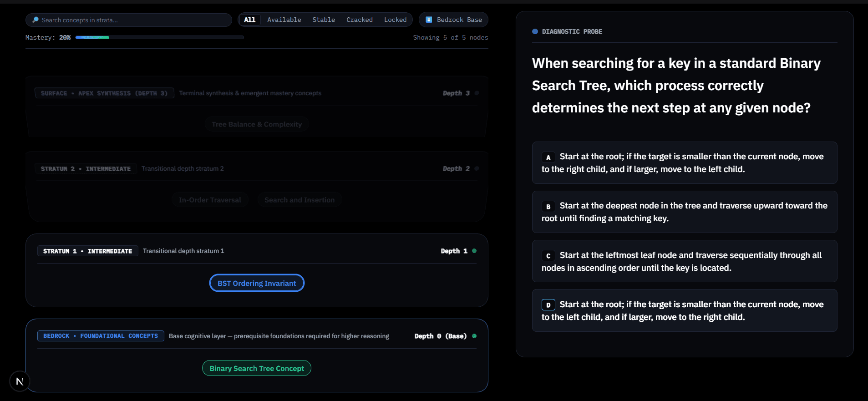Show only Locked nodes
The image size is (868, 401).
395,20
